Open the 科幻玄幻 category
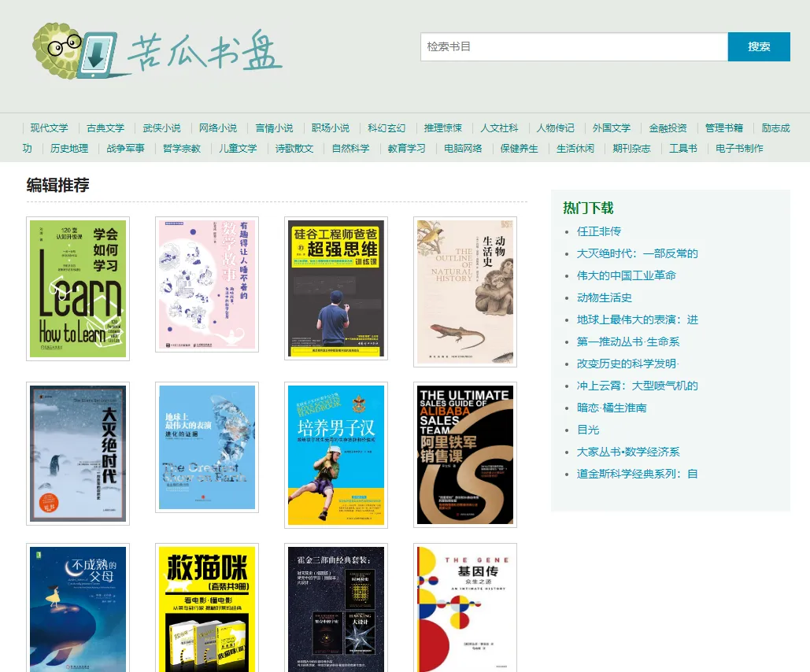This screenshot has width=810, height=672. point(387,127)
